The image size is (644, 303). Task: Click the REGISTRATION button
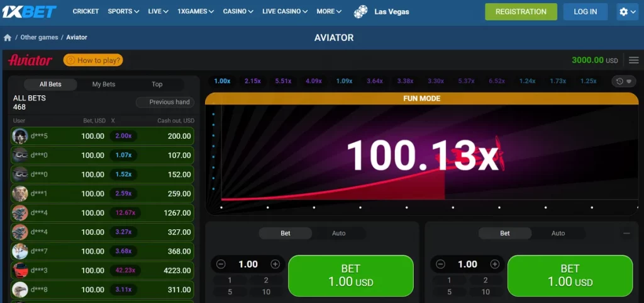click(x=521, y=12)
